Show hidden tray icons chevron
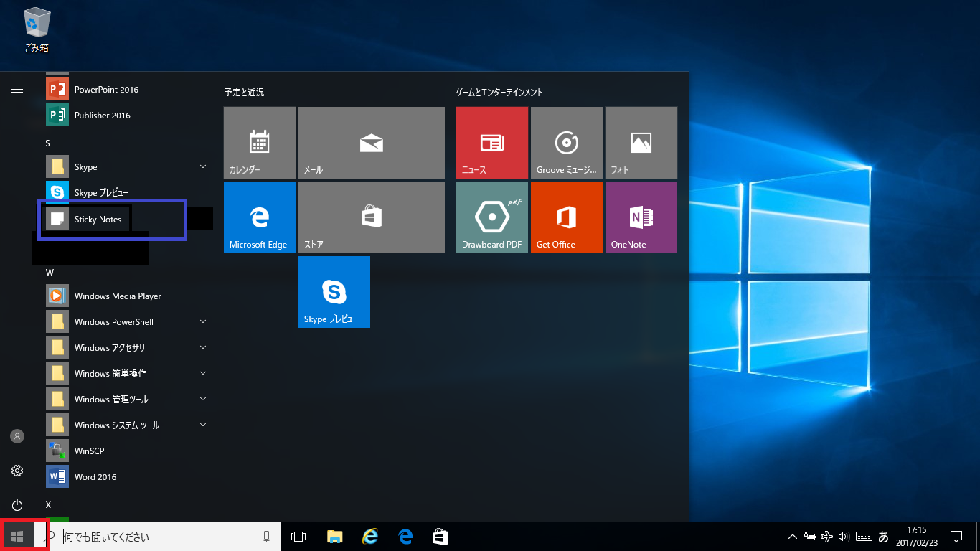980x551 pixels. [x=793, y=537]
